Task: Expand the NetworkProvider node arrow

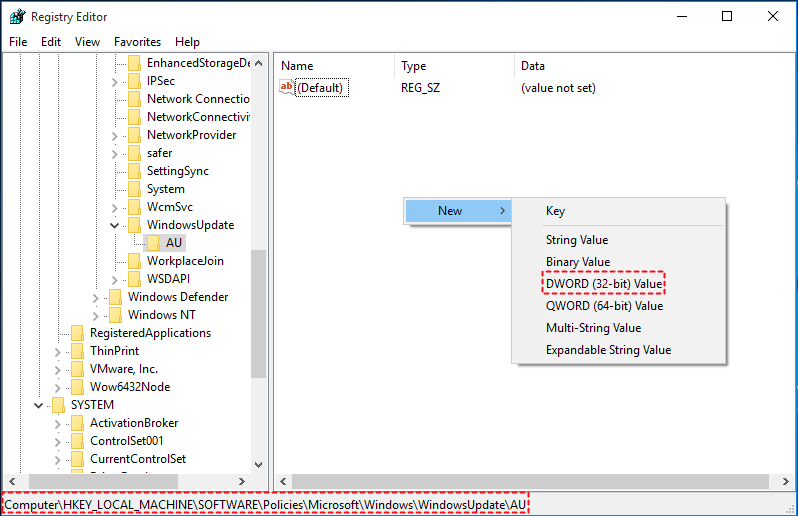Action: click(x=115, y=136)
